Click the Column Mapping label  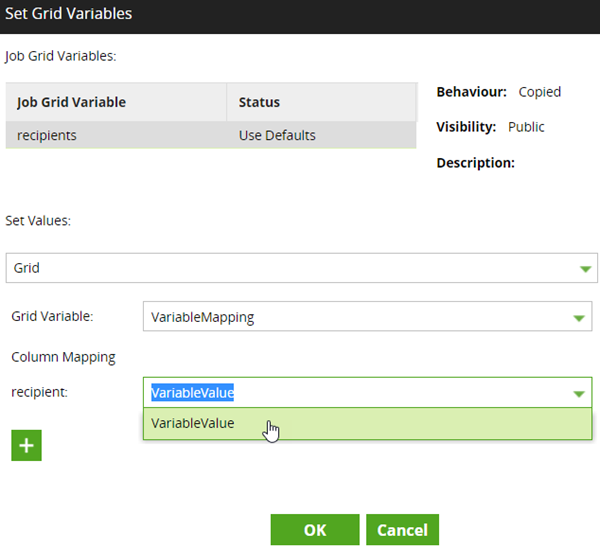[x=63, y=356]
